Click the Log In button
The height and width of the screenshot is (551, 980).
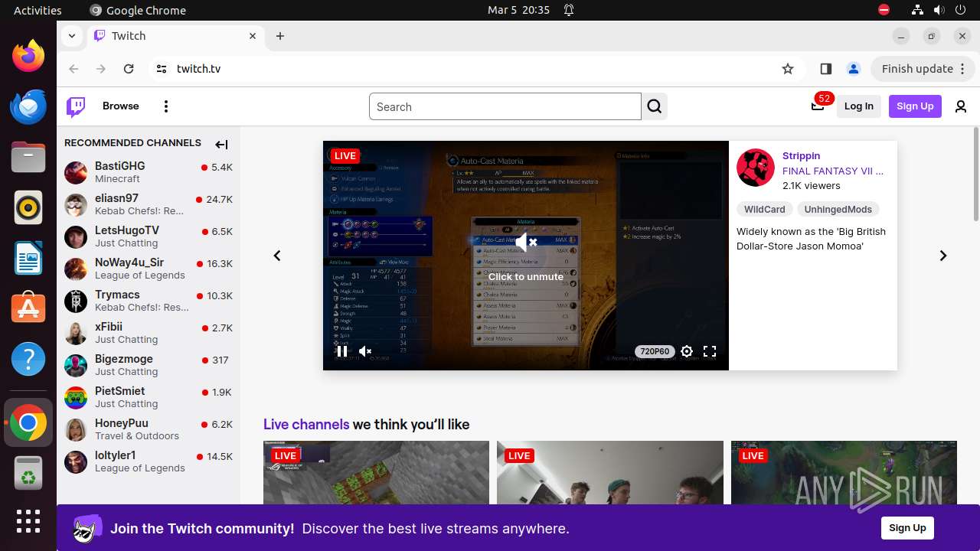point(859,106)
